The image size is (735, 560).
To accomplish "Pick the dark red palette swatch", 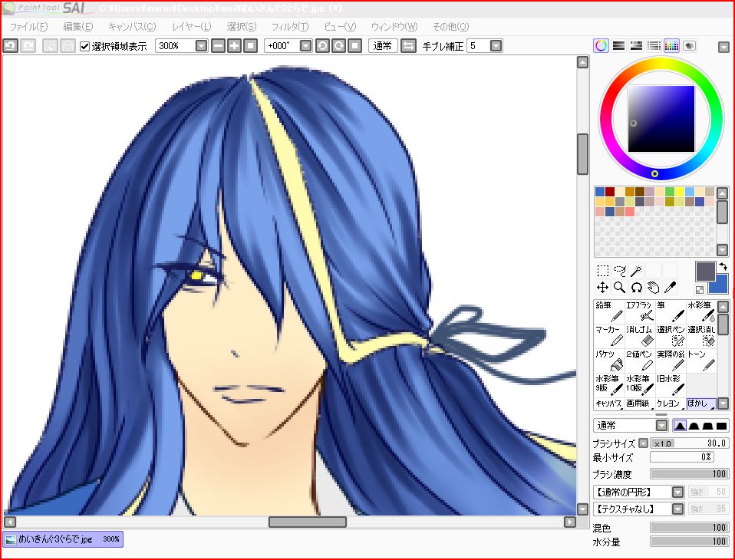I will tap(610, 192).
